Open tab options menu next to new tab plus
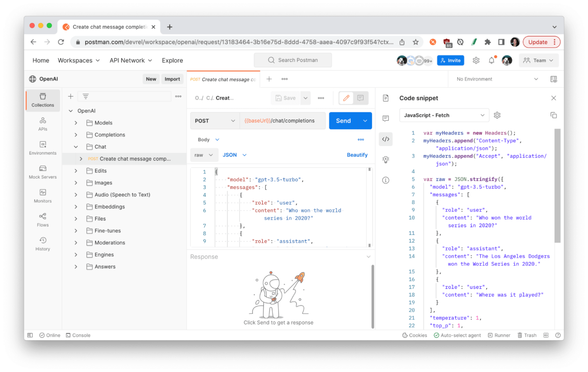The image size is (588, 372). 284,79
